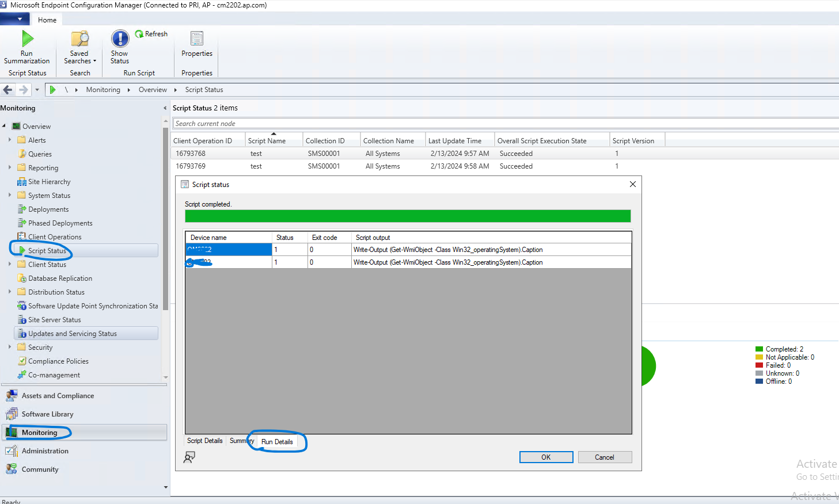Viewport: 839px width, 504px height.
Task: Close the Script status dialog
Action: click(633, 184)
